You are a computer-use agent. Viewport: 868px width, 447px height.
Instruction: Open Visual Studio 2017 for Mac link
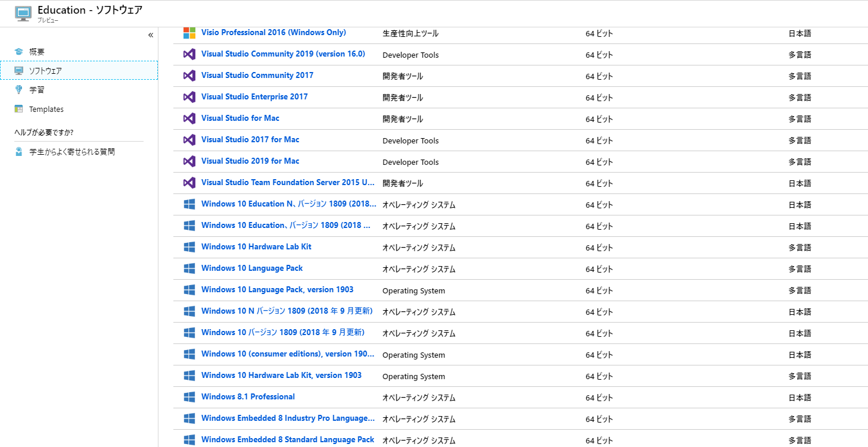click(250, 140)
